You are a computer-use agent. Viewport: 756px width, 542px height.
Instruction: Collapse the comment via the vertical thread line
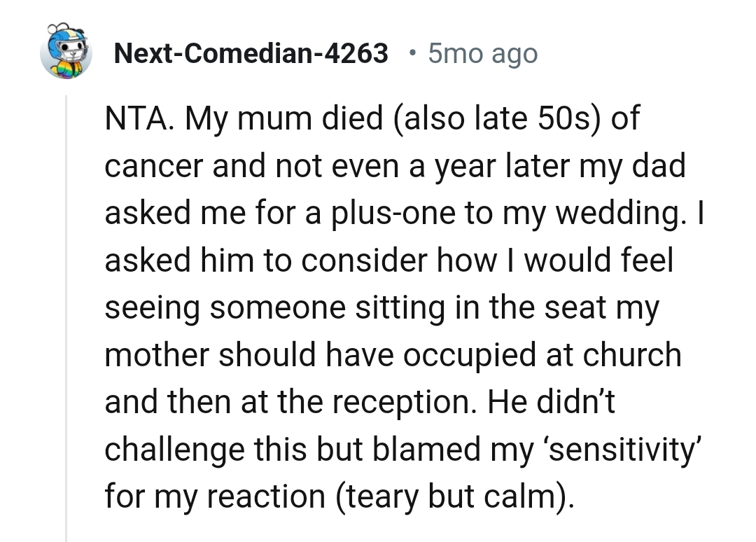click(66, 315)
